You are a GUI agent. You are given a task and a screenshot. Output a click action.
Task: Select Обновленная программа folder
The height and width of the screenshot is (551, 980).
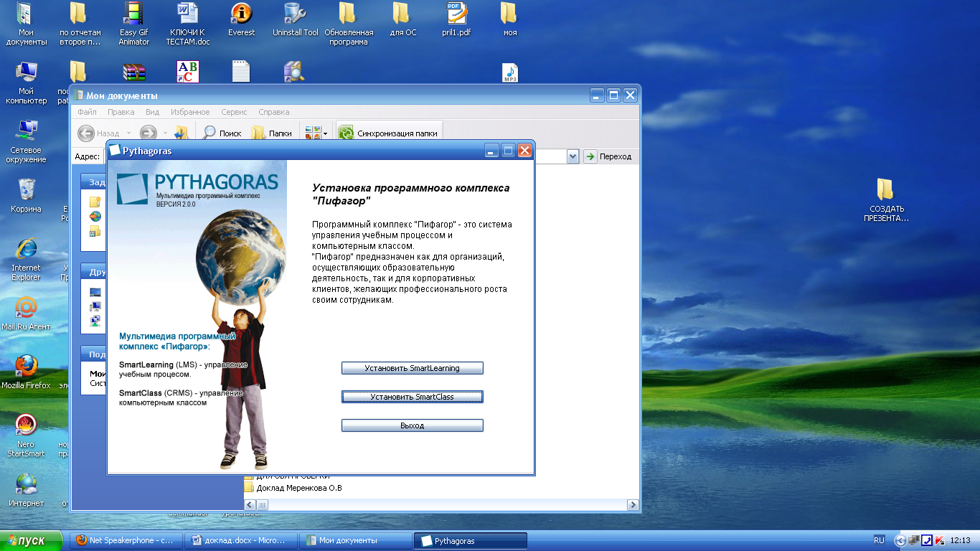point(349,24)
